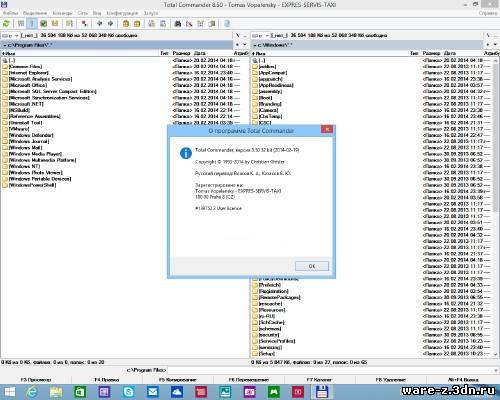The width and height of the screenshot is (500, 400).
Task: Open synchronize directories toolbar icon
Action: tap(201, 23)
